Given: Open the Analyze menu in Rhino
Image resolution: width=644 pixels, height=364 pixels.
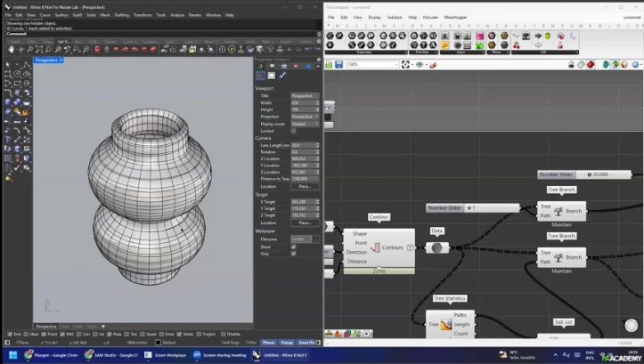Looking at the screenshot, I should click(176, 15).
